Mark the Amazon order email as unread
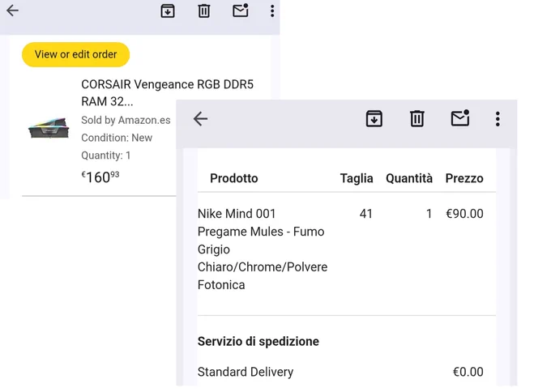551x392 pixels. [241, 11]
